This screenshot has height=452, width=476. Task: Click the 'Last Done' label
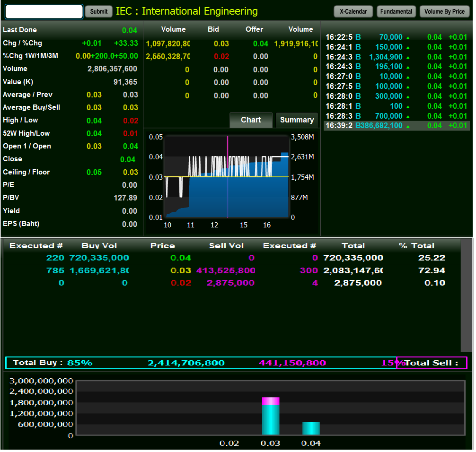point(20,30)
